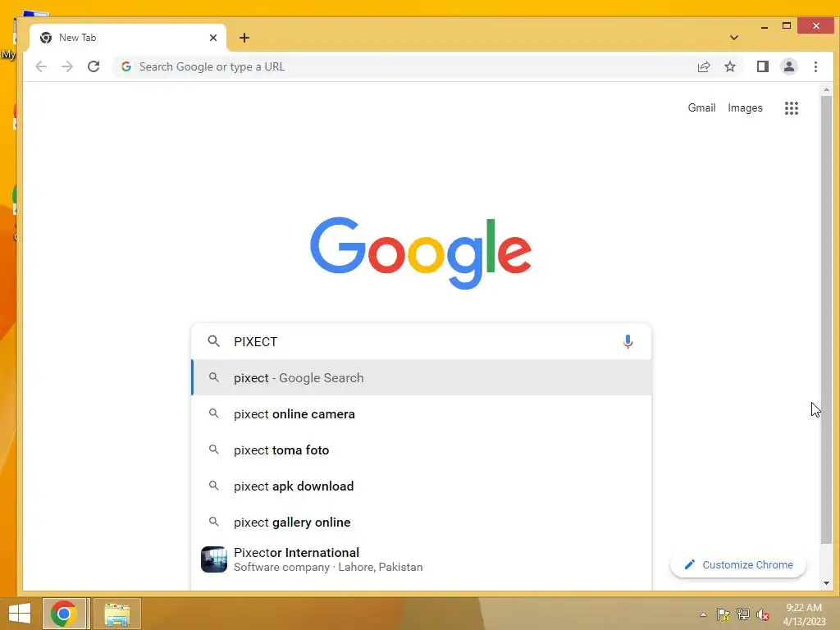
Task: Maximize the Chrome window
Action: 787,25
